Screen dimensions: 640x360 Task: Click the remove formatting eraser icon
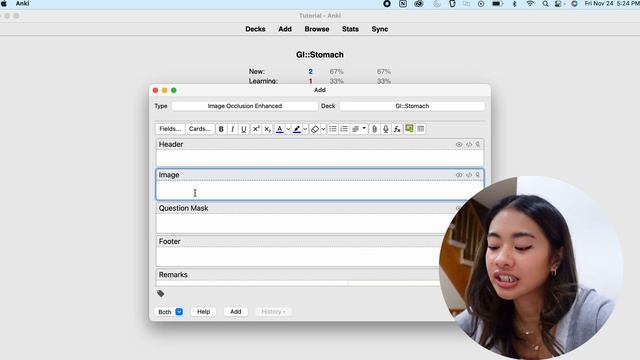click(x=315, y=129)
